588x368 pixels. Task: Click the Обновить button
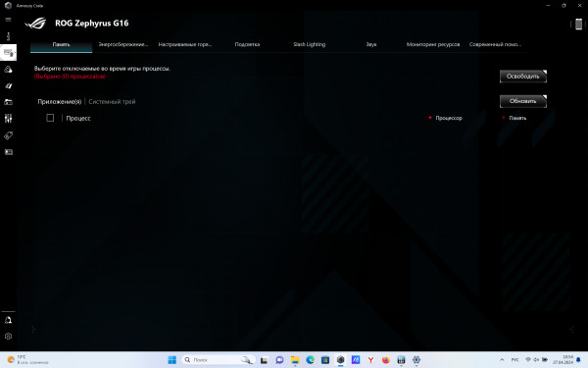tap(522, 101)
